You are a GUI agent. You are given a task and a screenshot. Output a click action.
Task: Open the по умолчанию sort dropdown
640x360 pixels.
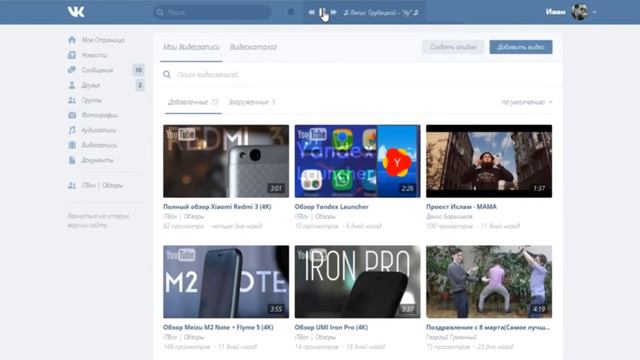(527, 102)
